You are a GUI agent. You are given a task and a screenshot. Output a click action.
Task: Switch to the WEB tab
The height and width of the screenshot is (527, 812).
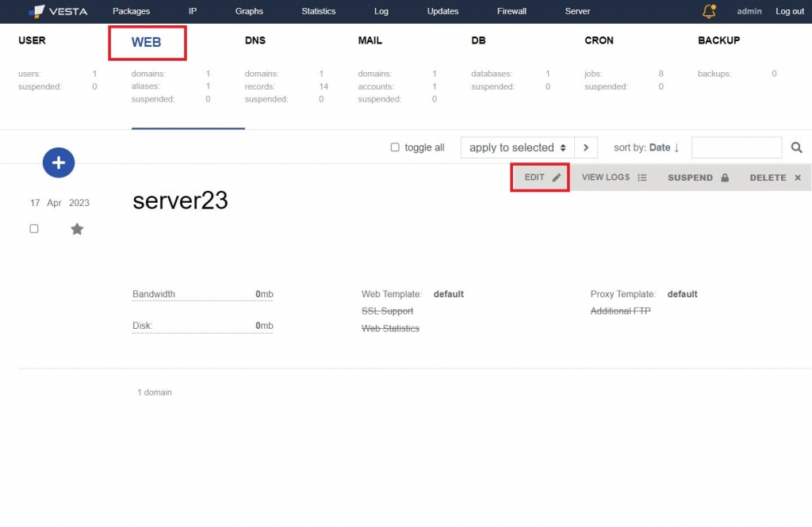click(x=146, y=43)
